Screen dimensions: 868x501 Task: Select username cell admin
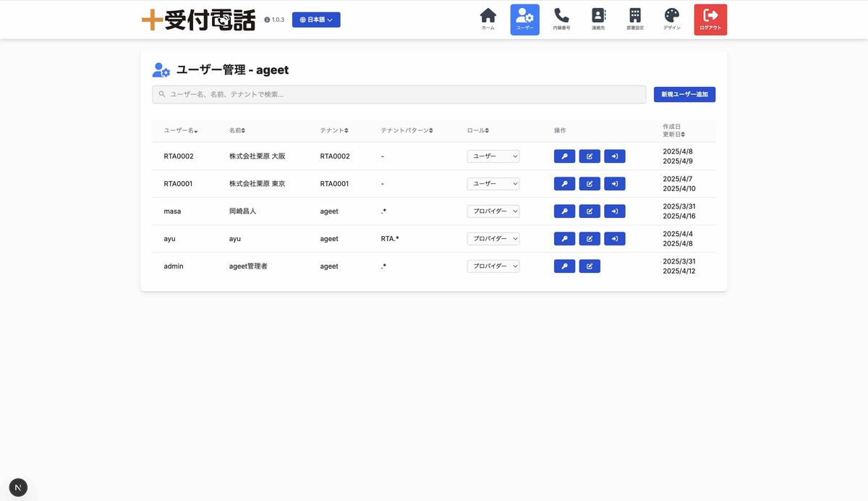pos(174,266)
